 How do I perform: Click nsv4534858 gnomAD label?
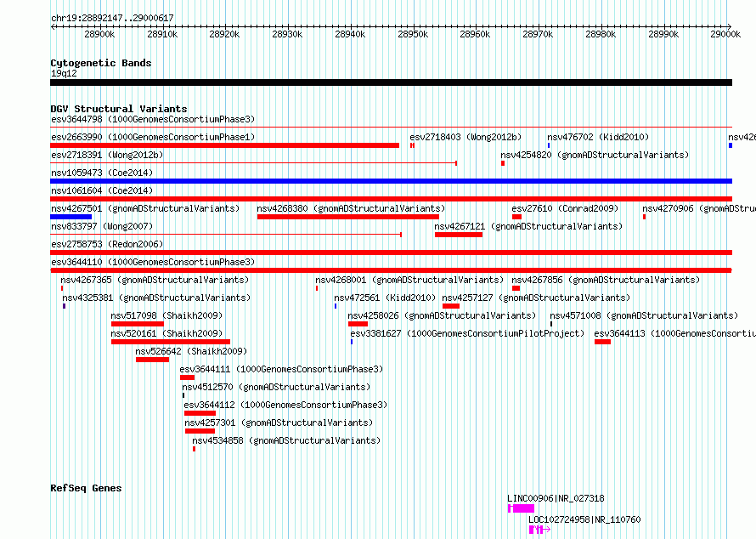(x=286, y=440)
